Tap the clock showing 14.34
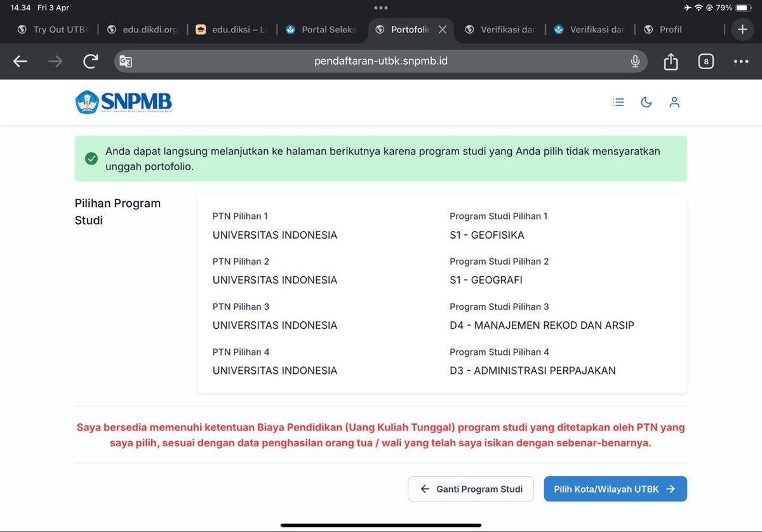The height and width of the screenshot is (532, 762). (x=20, y=8)
